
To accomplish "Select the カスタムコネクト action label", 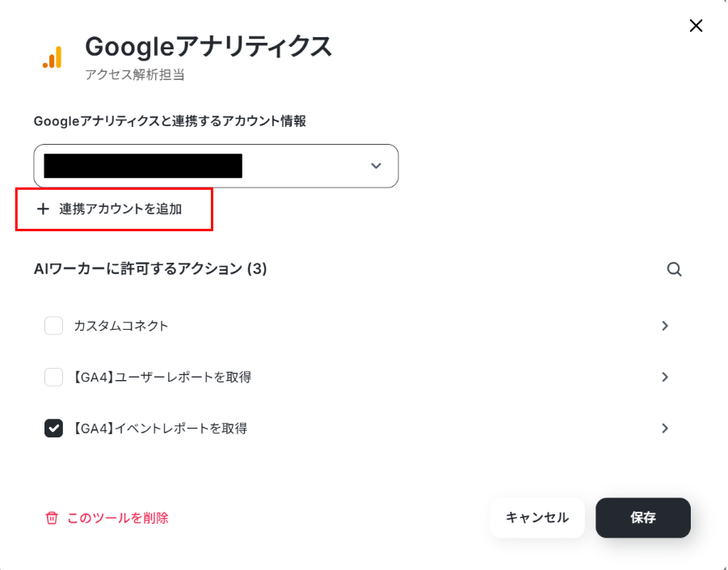I will pyautogui.click(x=120, y=326).
